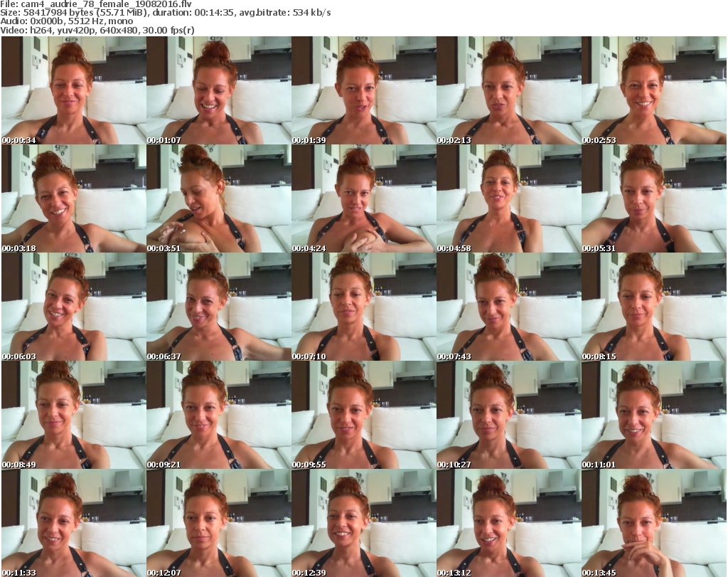Pick the frame timestamped 00:10:27
Screen dimensions: 728x577
click(509, 415)
